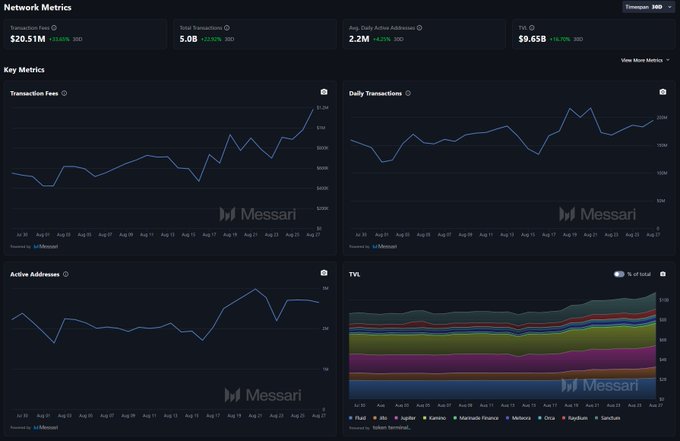
Task: Click info icon next to Daily Transactions chart title
Action: (x=408, y=93)
